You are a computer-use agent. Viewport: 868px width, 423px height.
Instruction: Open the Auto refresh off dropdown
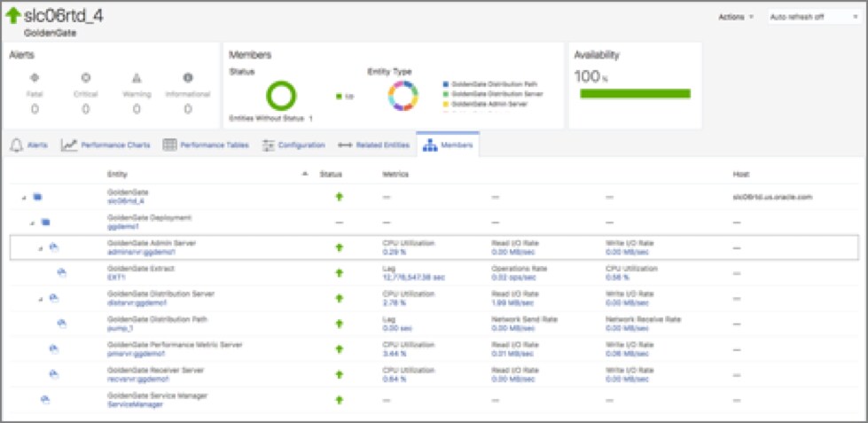pos(807,17)
